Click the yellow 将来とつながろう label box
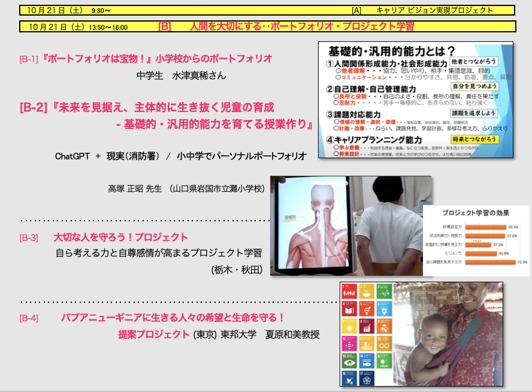The height and width of the screenshot is (392, 532). (474, 139)
